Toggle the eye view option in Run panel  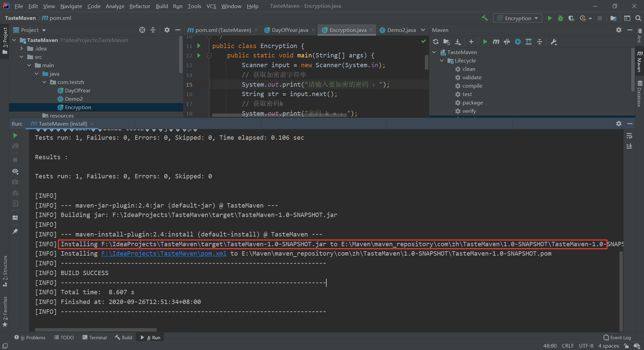pos(15,171)
